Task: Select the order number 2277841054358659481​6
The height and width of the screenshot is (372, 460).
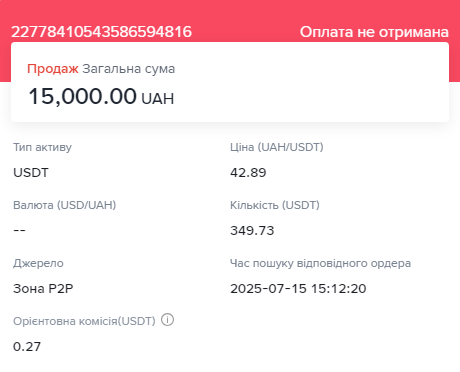Action: (102, 32)
